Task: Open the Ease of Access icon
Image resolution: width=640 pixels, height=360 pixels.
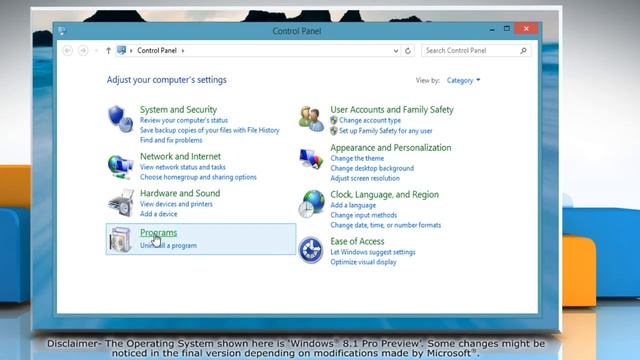Action: pyautogui.click(x=311, y=250)
